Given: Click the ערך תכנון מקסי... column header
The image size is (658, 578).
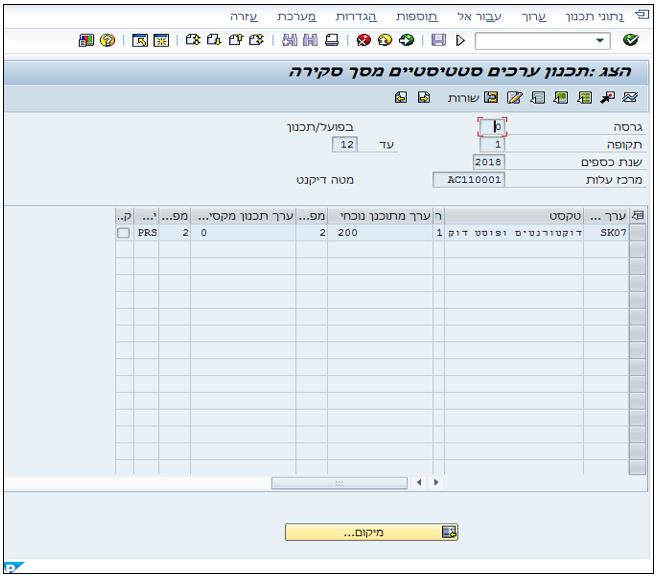Looking at the screenshot, I should [x=243, y=216].
